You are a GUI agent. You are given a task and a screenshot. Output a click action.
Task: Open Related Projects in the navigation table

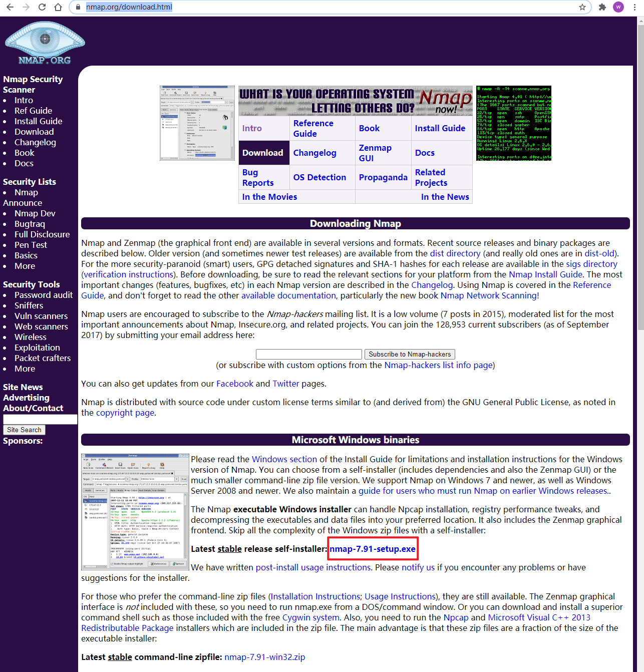[431, 177]
